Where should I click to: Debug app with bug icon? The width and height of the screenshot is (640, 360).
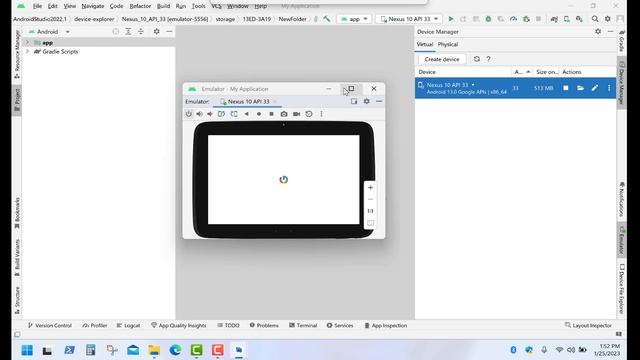488,19
